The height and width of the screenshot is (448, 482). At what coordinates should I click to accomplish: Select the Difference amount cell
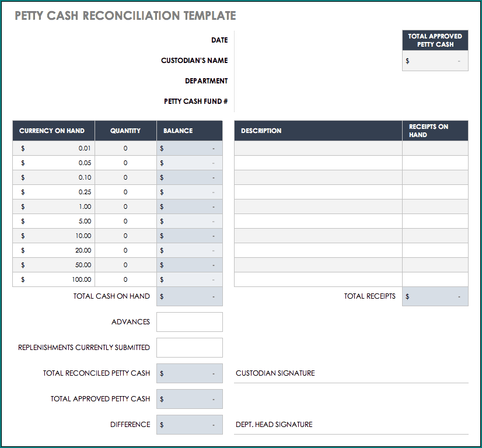point(189,425)
